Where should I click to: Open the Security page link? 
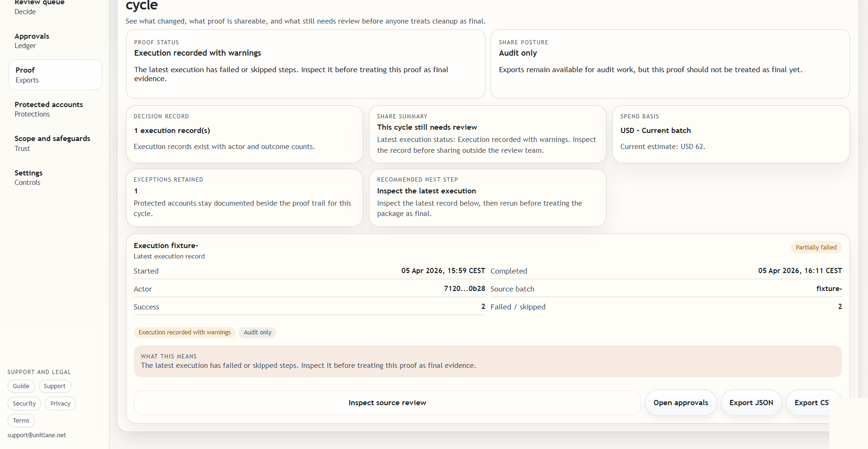coord(24,404)
